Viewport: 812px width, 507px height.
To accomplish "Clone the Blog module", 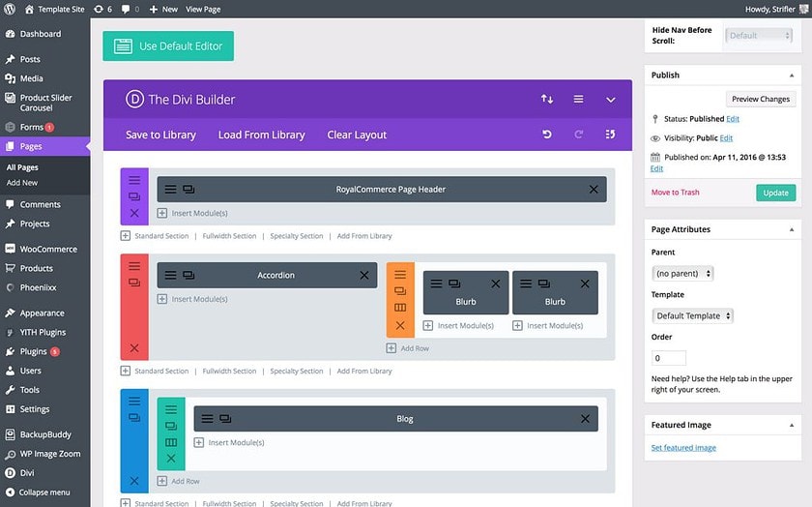I will [x=225, y=418].
